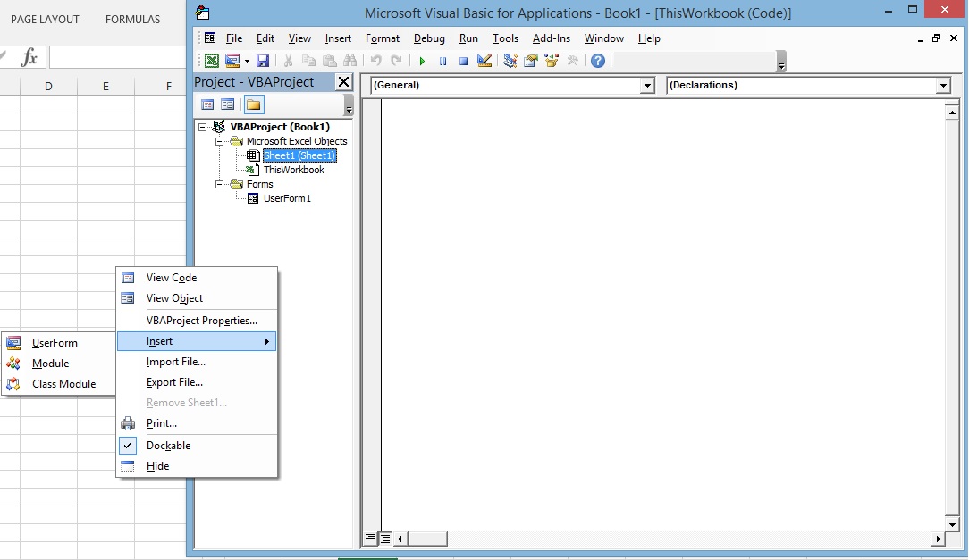Image resolution: width=969 pixels, height=560 pixels.
Task: Open the (General) object dropdown
Action: click(647, 85)
